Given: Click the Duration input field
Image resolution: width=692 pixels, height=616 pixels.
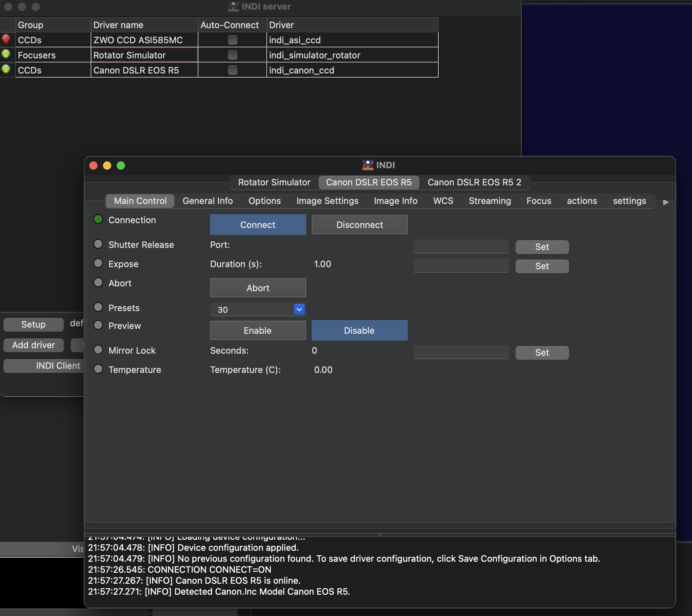Looking at the screenshot, I should (461, 266).
